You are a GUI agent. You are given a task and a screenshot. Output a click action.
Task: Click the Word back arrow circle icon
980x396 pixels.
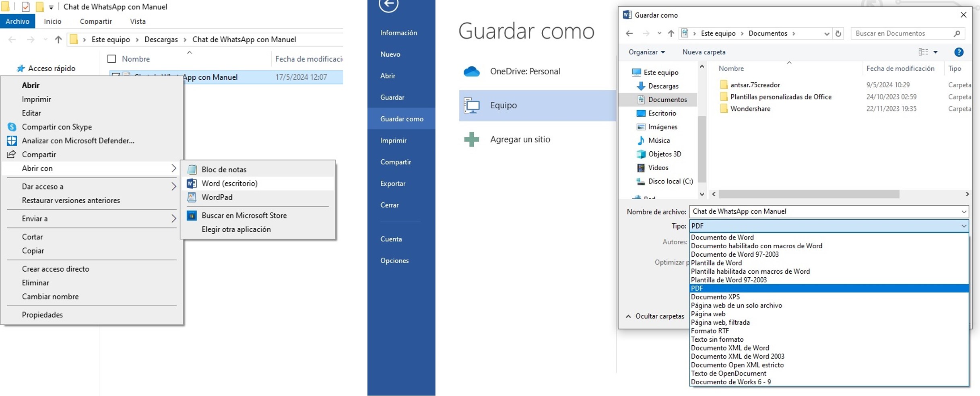pyautogui.click(x=388, y=4)
